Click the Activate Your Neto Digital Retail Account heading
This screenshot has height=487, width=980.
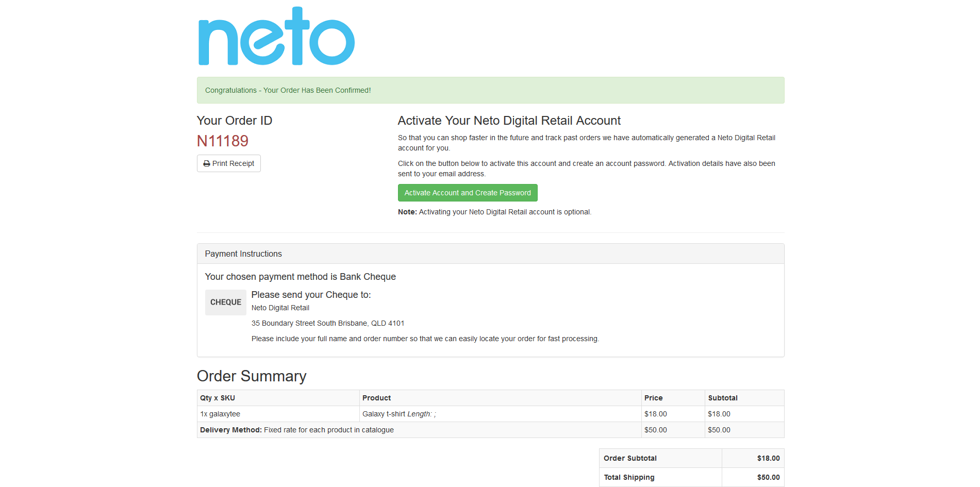(x=509, y=121)
